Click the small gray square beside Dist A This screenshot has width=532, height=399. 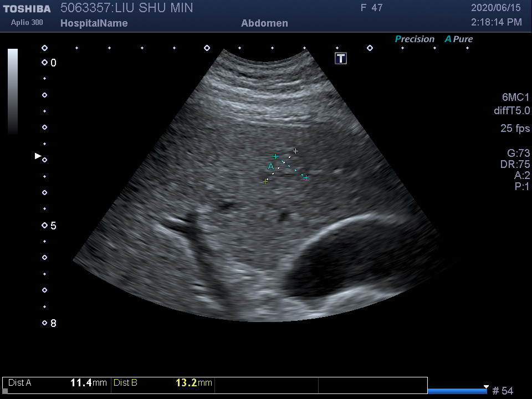click(x=5, y=391)
